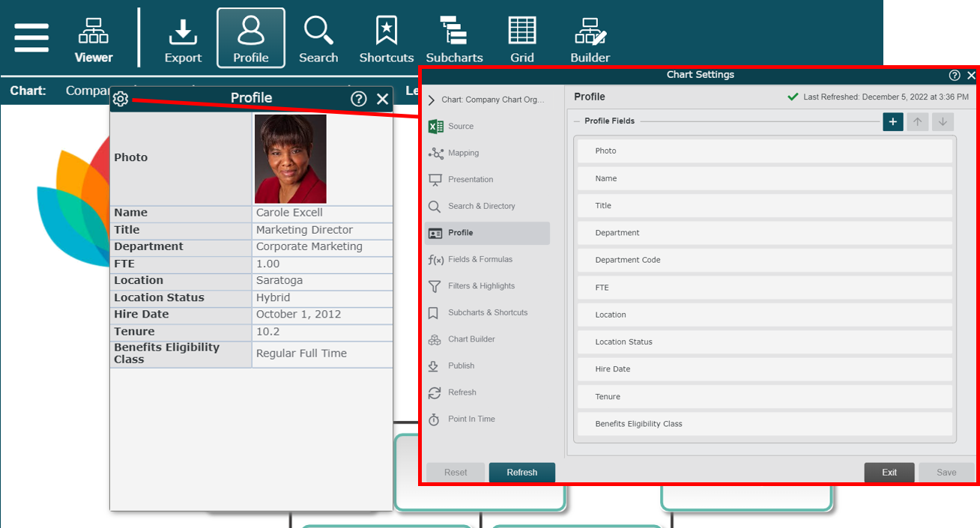Viewport: 980px width, 528px height.
Task: Click the Profile panel gear icon
Action: tap(121, 98)
